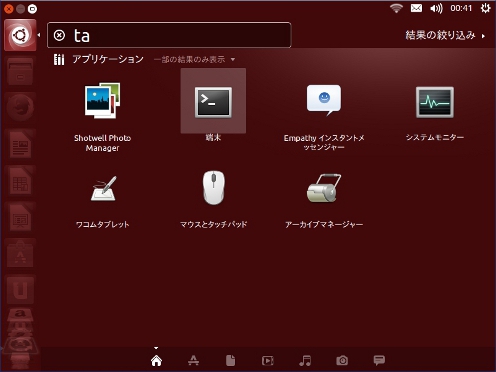Switch to the Photos lens

[342, 360]
